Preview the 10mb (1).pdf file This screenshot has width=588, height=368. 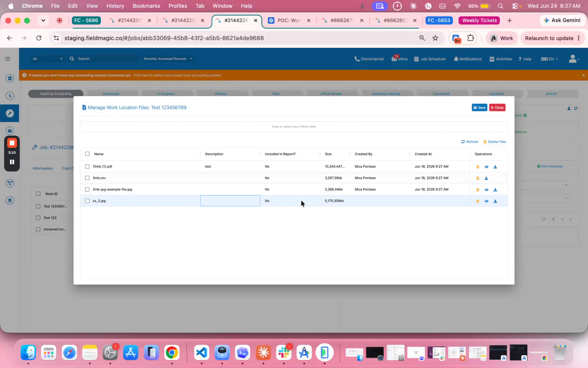tap(486, 167)
